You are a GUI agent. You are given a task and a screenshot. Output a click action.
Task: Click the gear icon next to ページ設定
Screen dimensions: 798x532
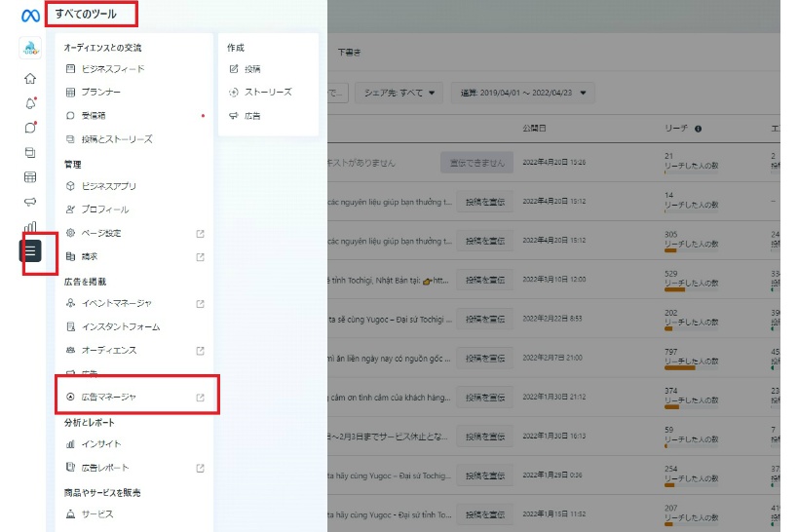coord(71,233)
